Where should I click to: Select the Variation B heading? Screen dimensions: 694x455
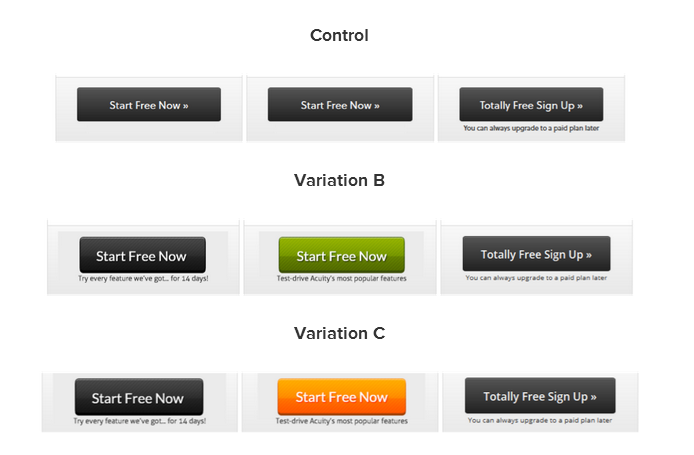coord(339,180)
